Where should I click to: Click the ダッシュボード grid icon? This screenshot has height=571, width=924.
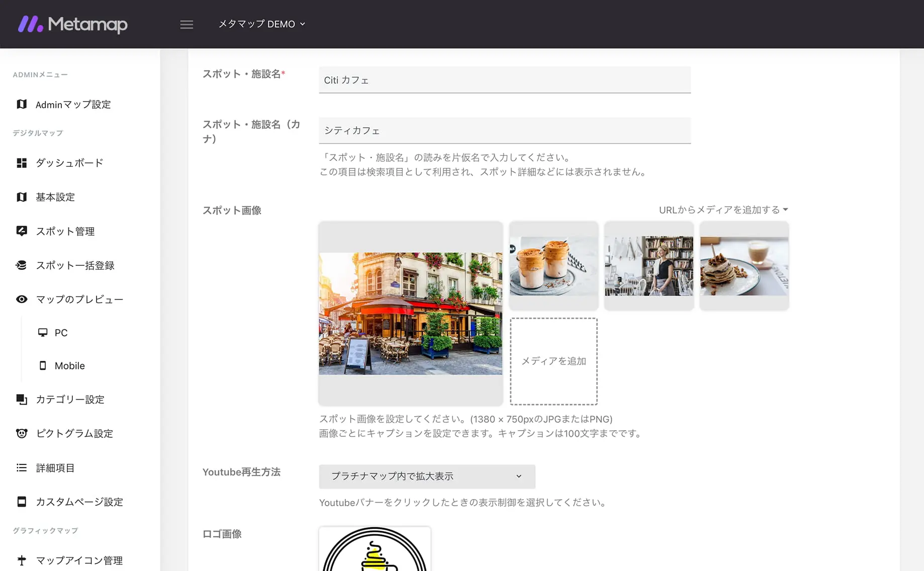tap(22, 163)
